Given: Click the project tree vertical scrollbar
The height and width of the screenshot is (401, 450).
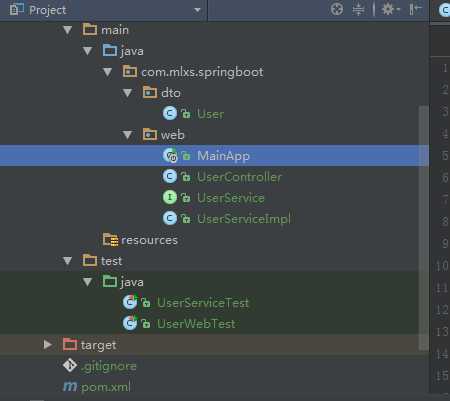Looking at the screenshot, I should pyautogui.click(x=424, y=228).
